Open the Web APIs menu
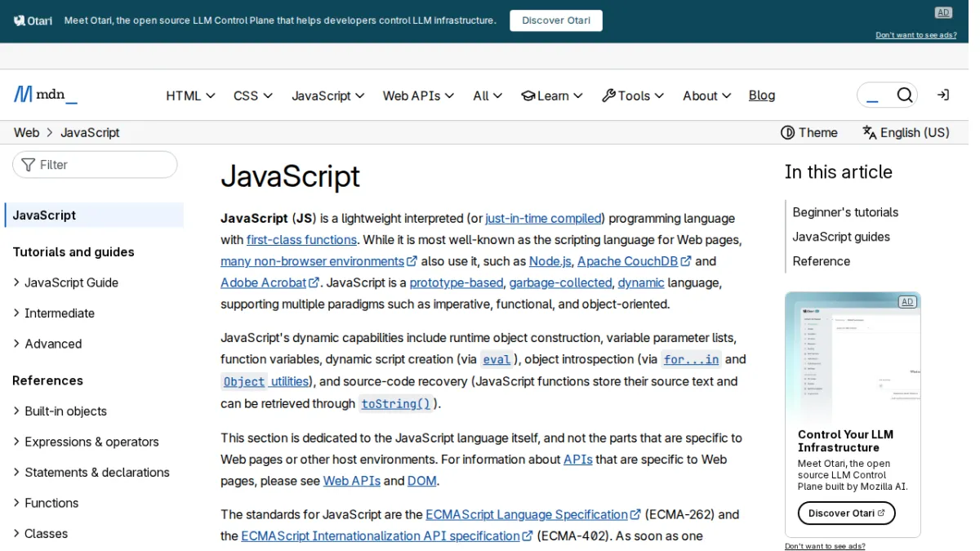 (x=418, y=96)
